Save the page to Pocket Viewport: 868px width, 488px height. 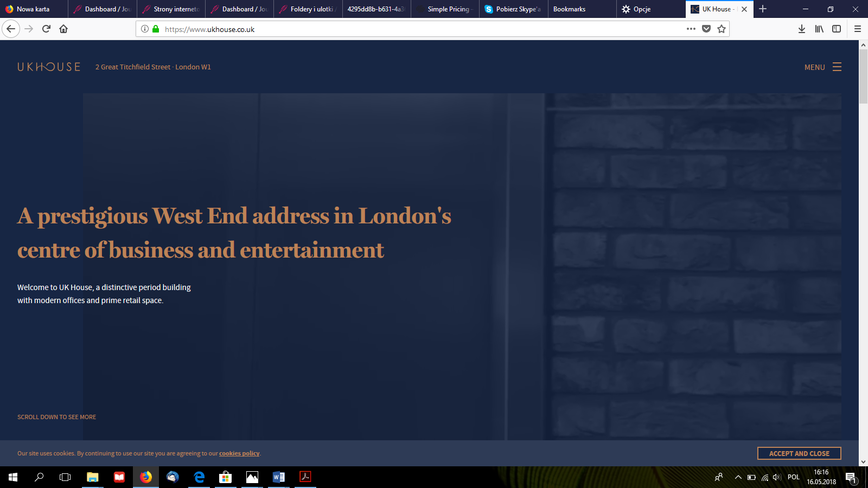click(706, 29)
